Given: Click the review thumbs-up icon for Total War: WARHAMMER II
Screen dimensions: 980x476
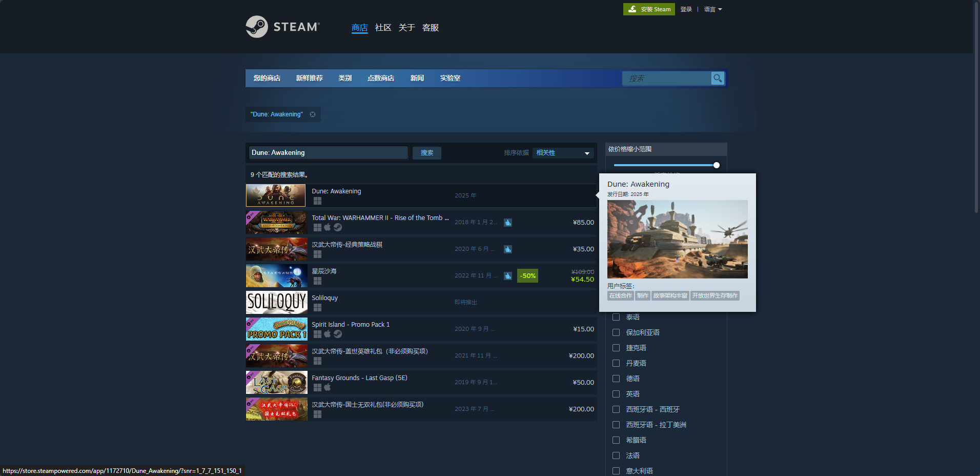Looking at the screenshot, I should pos(508,222).
